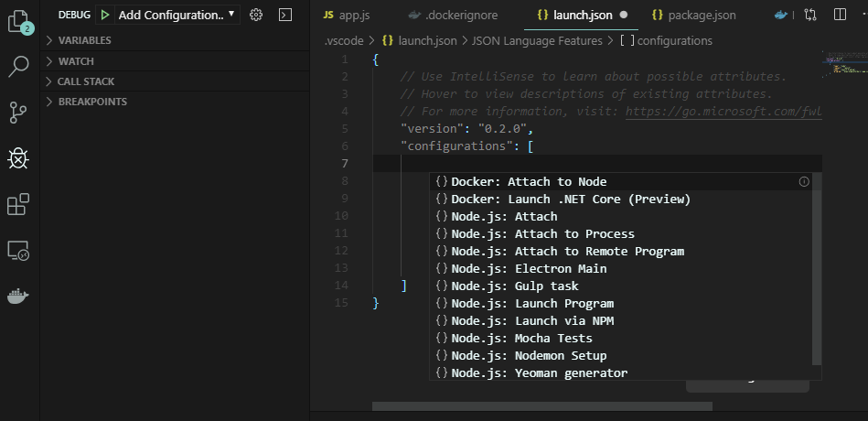Select the Debug bug icon in activity bar
The height and width of the screenshot is (421, 868).
click(18, 159)
